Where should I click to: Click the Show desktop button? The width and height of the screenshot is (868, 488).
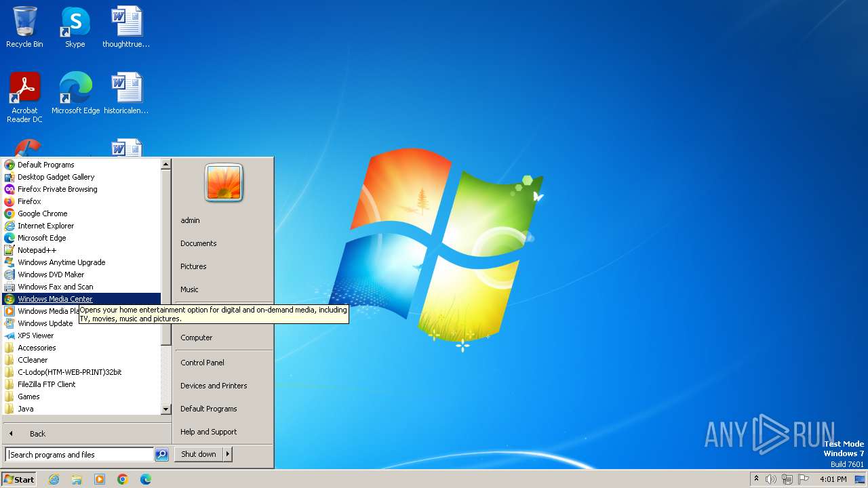(860, 479)
